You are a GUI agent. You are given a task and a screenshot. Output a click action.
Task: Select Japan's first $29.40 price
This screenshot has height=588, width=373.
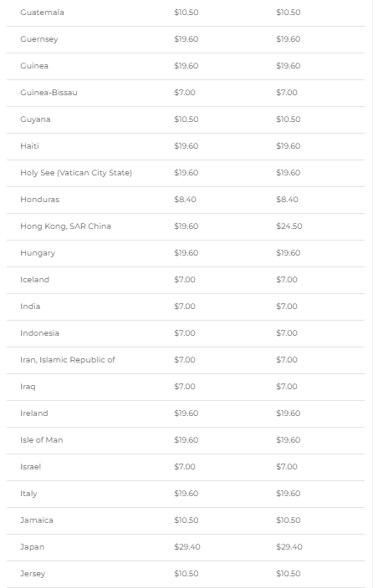[187, 547]
